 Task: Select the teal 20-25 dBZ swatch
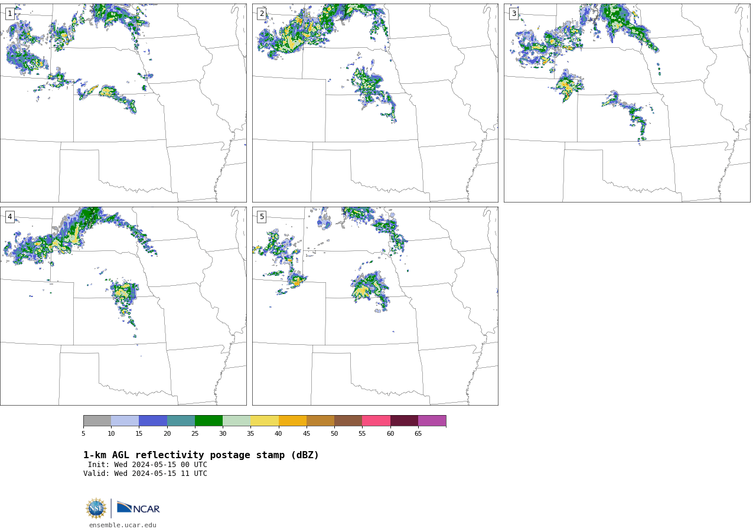click(x=181, y=421)
